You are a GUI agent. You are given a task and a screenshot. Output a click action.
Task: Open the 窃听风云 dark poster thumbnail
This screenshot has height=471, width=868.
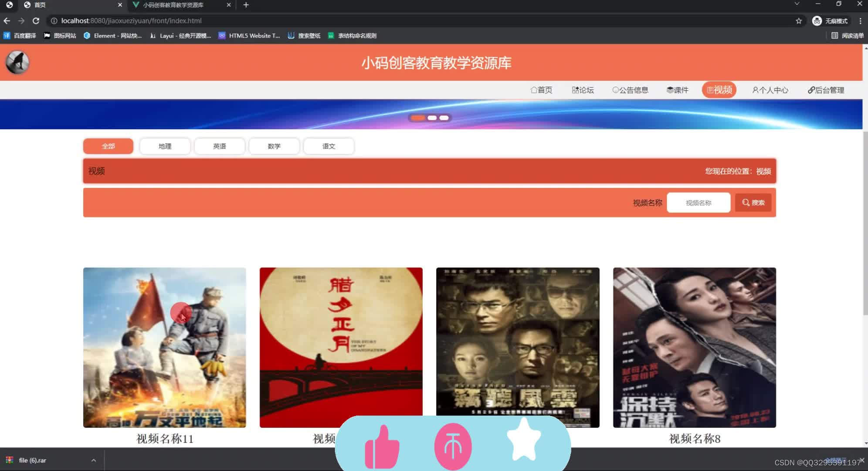(x=518, y=348)
